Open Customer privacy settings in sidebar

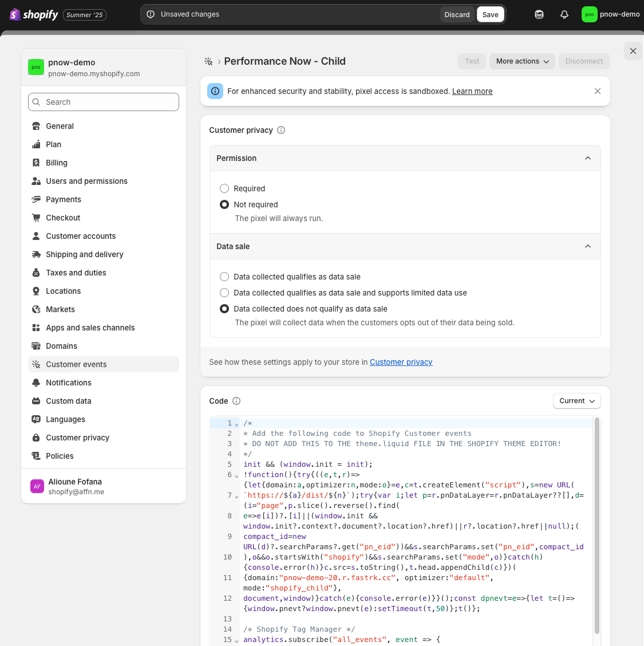[104, 438]
